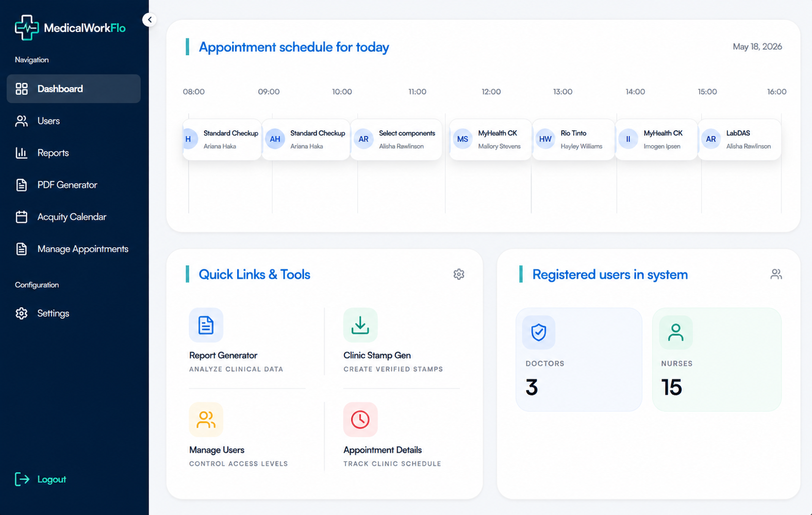Open the Dashboard navigation item

tap(73, 89)
